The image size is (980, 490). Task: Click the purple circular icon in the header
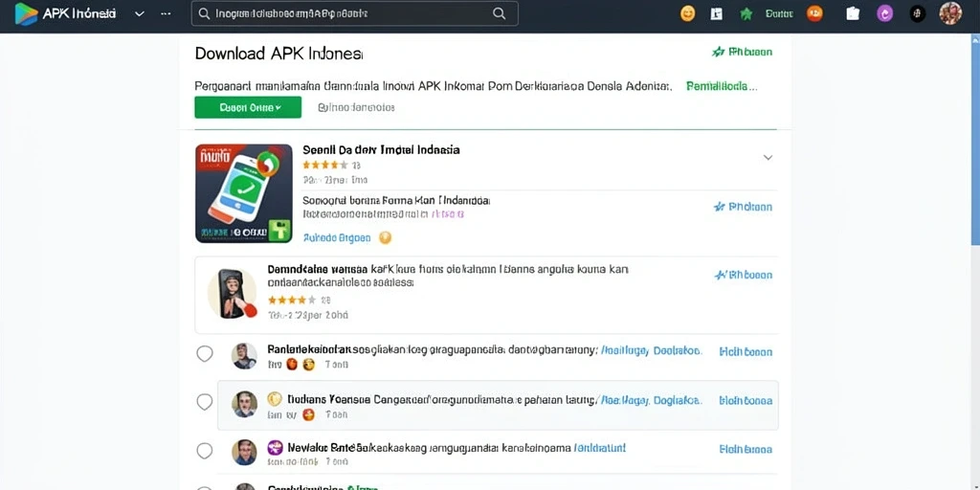point(885,13)
